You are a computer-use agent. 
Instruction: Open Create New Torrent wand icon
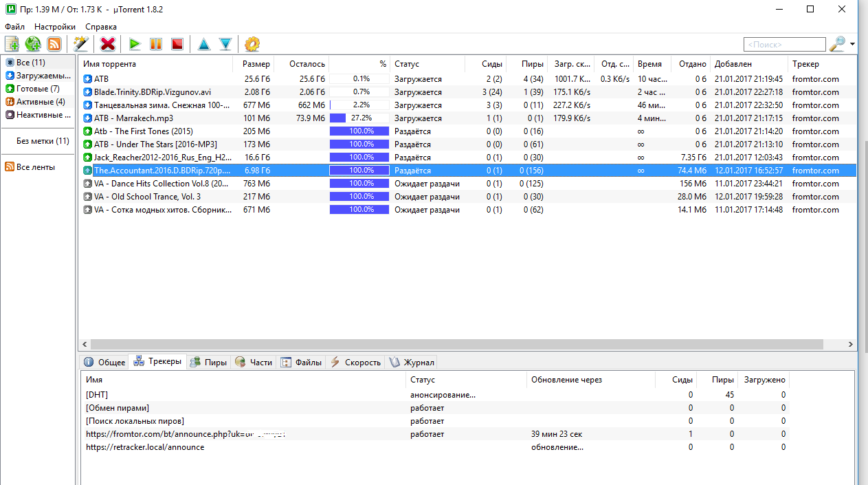click(x=81, y=44)
